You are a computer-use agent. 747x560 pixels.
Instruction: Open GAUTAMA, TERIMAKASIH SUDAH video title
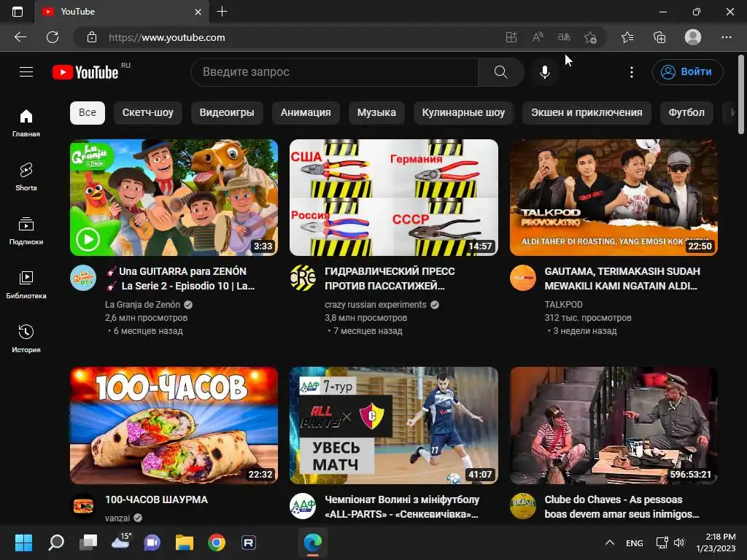click(x=622, y=279)
